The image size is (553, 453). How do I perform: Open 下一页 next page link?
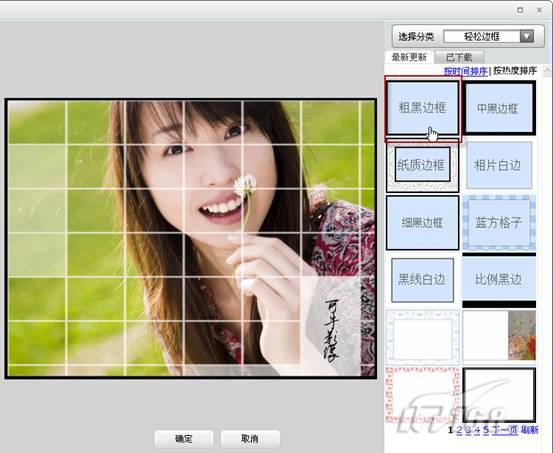(505, 430)
